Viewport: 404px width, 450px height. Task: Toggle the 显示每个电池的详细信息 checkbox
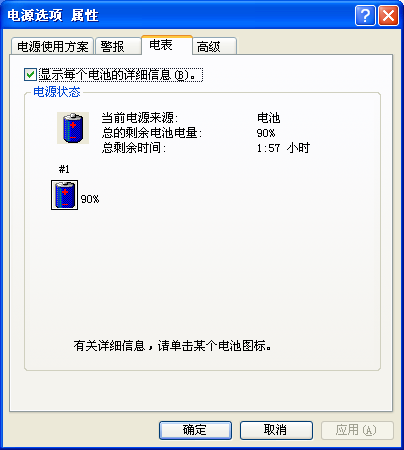click(x=30, y=74)
